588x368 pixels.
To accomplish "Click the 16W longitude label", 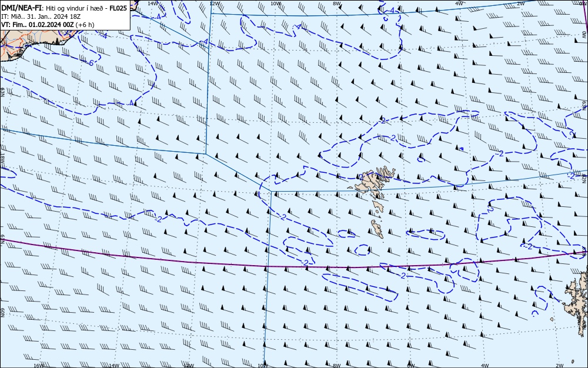I will pyautogui.click(x=39, y=366).
